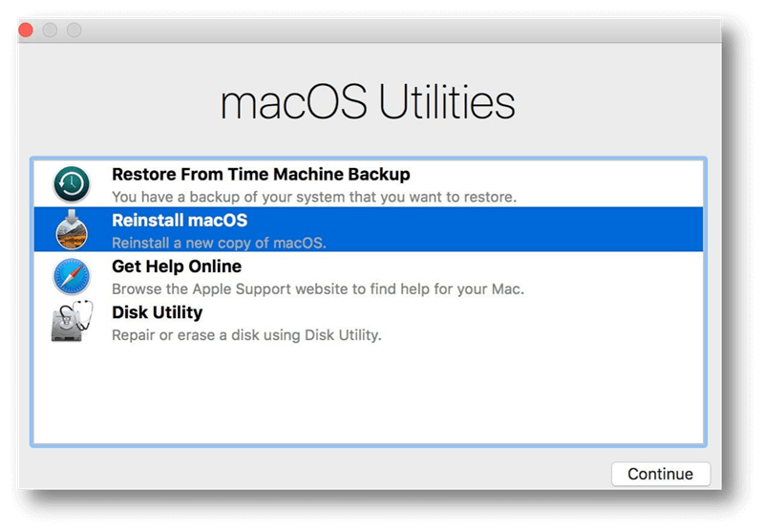This screenshot has width=764, height=532.
Task: Select the highlighted Reinstall macOS title
Action: [x=180, y=221]
